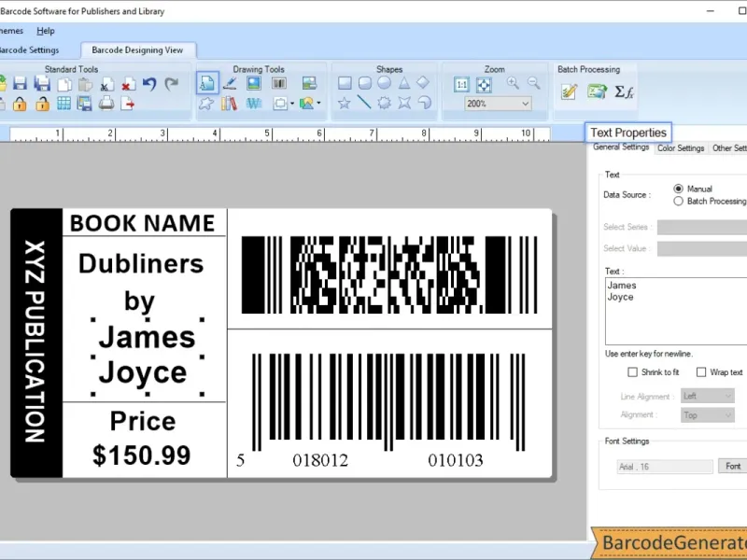
Task: Click the 1:1 actual size icon
Action: 461,85
